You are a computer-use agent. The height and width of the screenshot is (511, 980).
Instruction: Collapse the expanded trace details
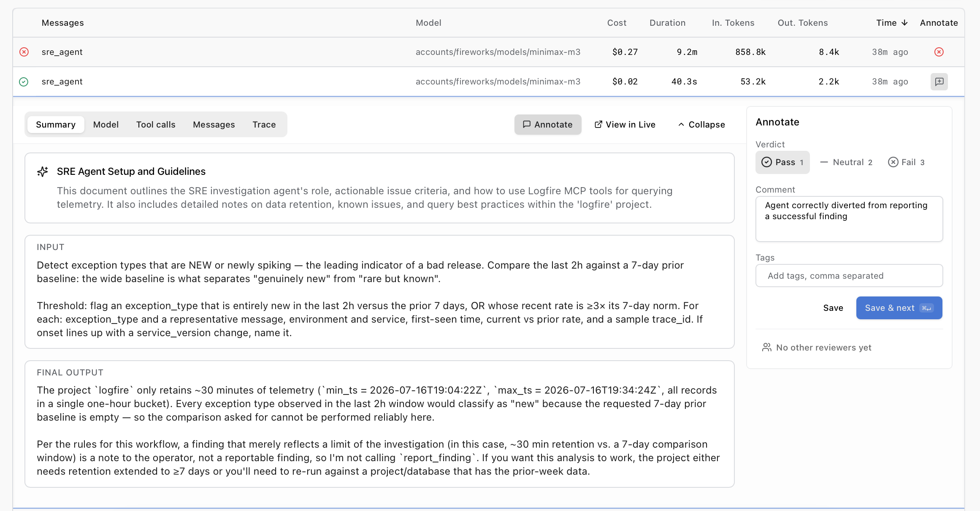701,125
